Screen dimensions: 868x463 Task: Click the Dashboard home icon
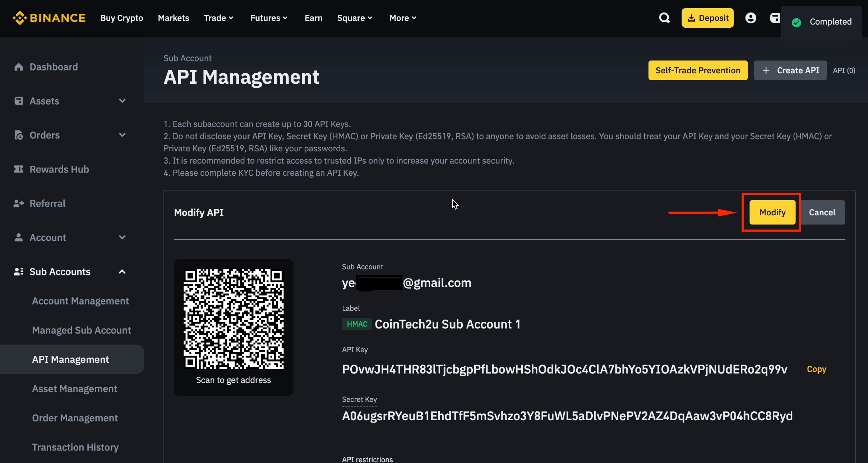pos(19,67)
